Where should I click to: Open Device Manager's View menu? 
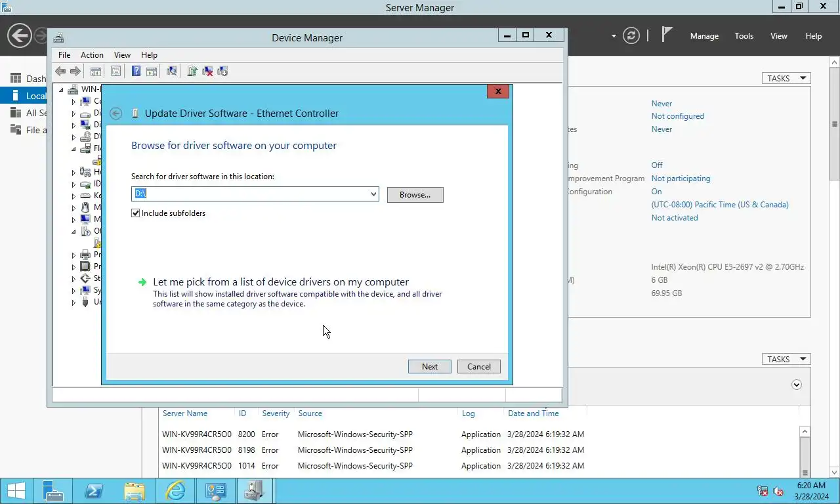click(122, 55)
